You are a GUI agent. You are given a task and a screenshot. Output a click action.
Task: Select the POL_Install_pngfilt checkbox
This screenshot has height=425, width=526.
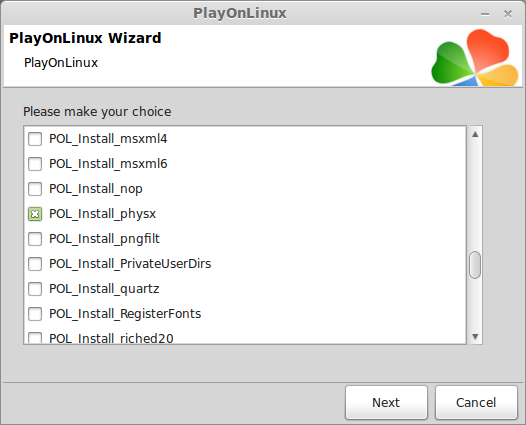(35, 239)
